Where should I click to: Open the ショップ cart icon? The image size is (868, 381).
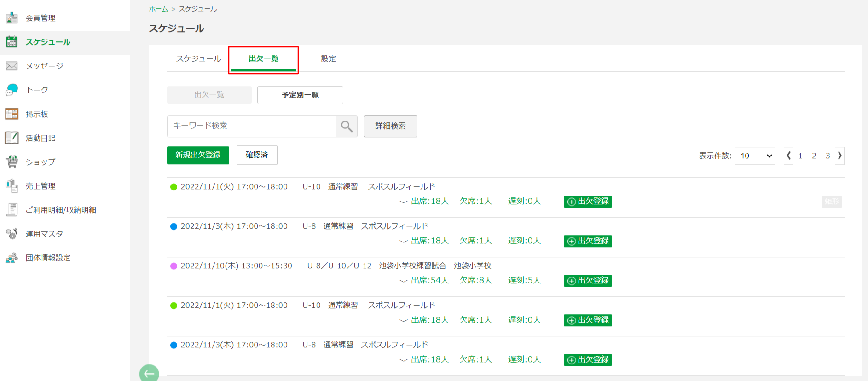(x=12, y=162)
